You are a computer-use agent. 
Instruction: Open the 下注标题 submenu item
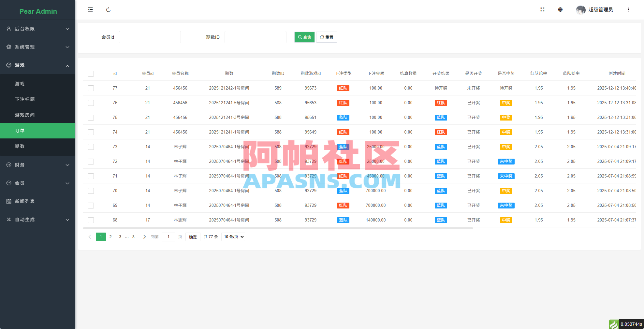coord(37,99)
